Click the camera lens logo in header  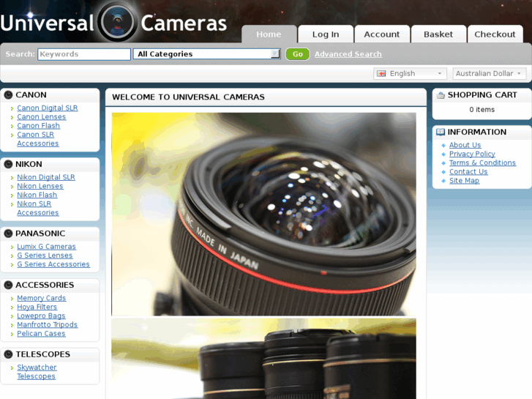pos(118,23)
